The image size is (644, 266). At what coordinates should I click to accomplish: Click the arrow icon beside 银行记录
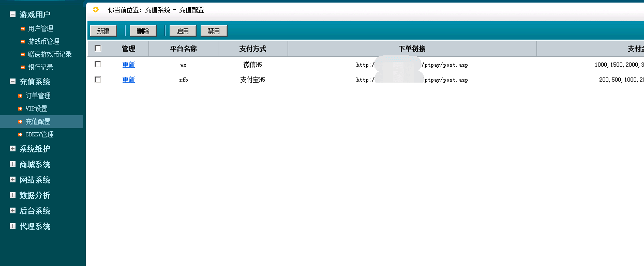pyautogui.click(x=23, y=67)
